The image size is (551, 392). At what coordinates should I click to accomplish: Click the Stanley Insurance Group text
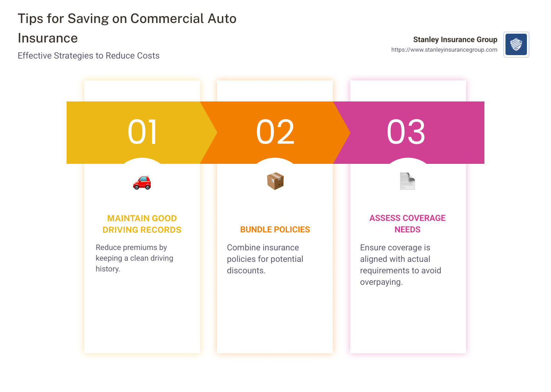[455, 39]
